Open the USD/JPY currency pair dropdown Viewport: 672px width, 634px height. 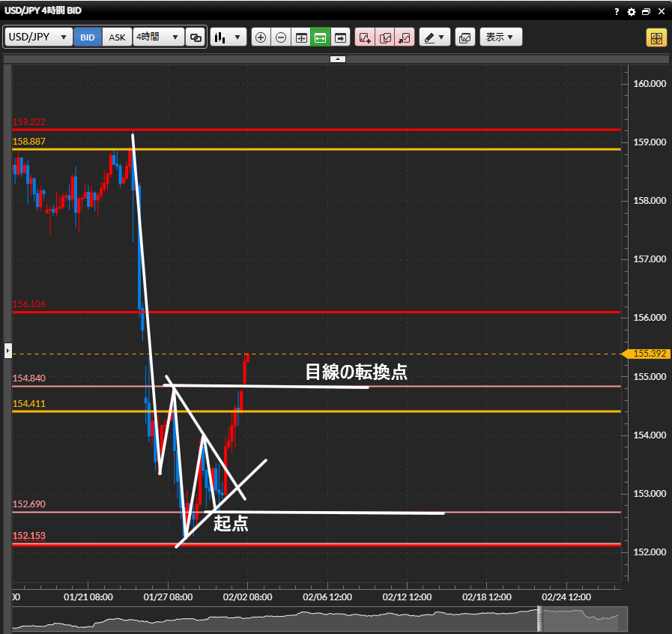point(38,37)
